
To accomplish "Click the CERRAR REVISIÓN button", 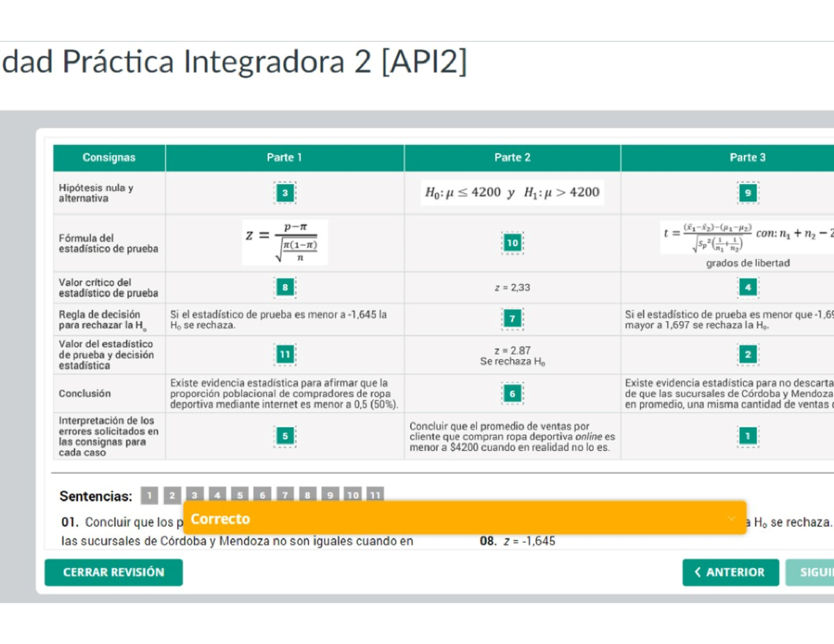I will pos(113,572).
